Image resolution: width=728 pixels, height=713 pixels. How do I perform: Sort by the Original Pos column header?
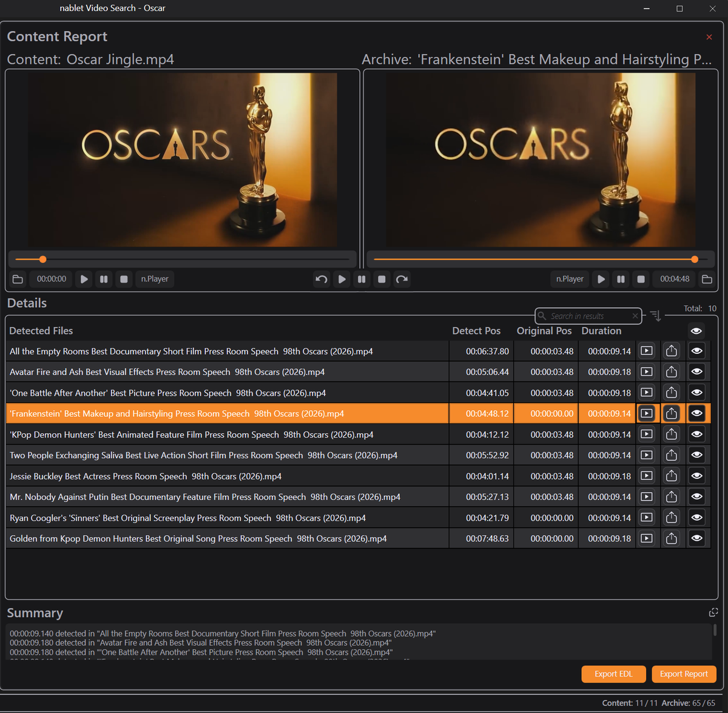(544, 331)
